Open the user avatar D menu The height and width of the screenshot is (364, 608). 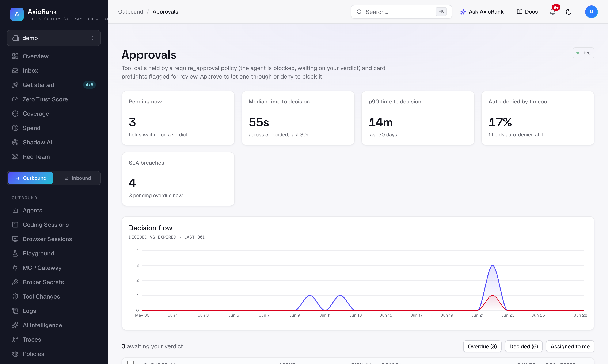[591, 12]
